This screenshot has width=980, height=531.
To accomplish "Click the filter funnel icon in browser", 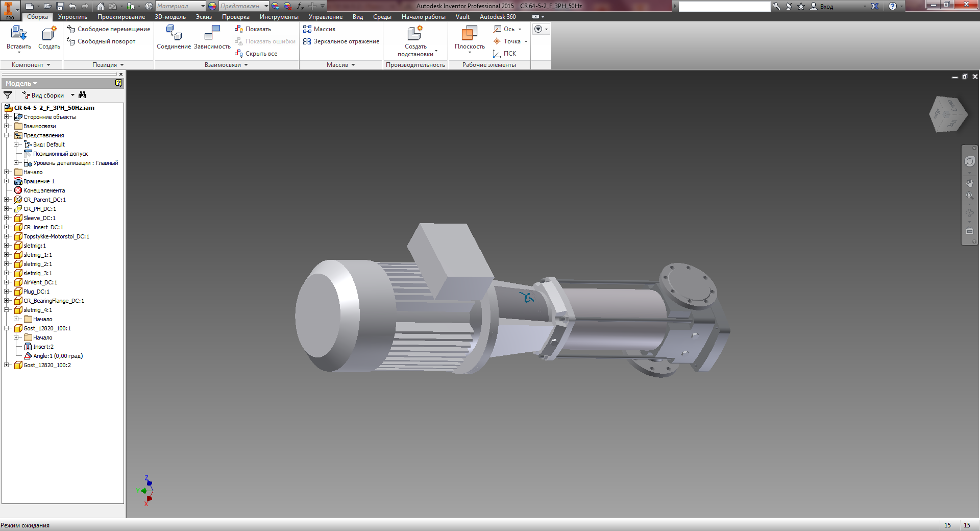I will click(x=8, y=95).
